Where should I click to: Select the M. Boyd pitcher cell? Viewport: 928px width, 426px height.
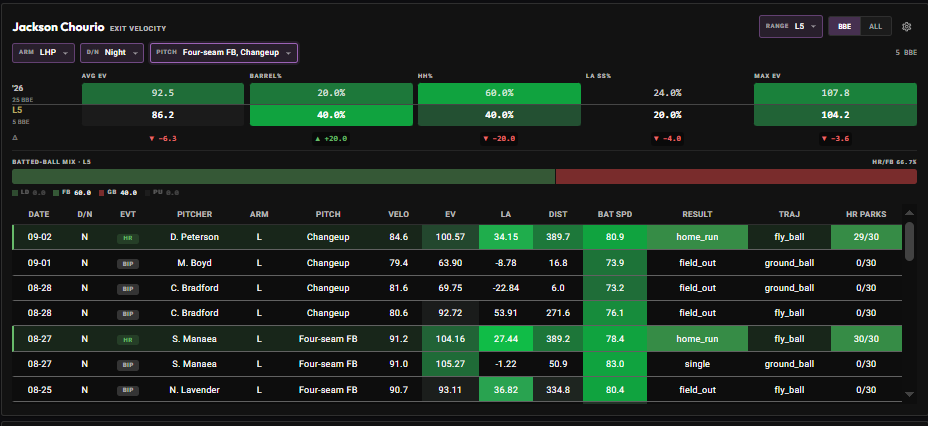point(194,263)
